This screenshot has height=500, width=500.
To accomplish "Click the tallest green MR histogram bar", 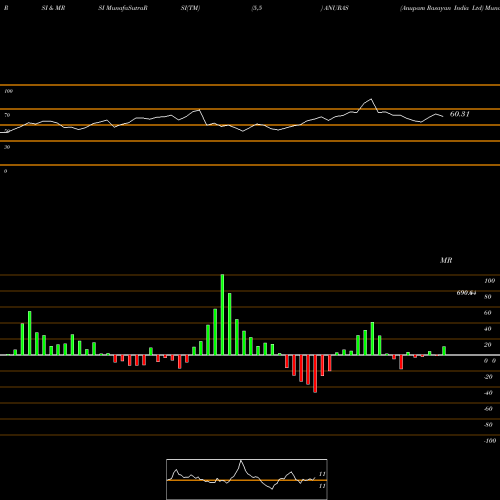I will tap(222, 314).
